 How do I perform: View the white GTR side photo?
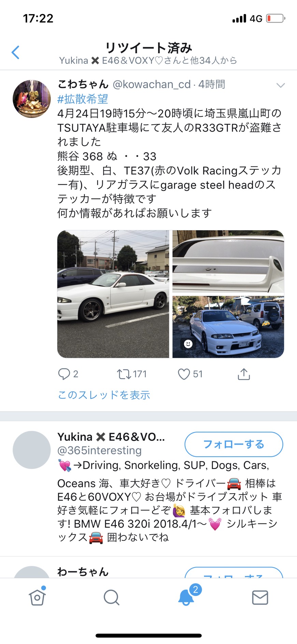pyautogui.click(x=113, y=294)
